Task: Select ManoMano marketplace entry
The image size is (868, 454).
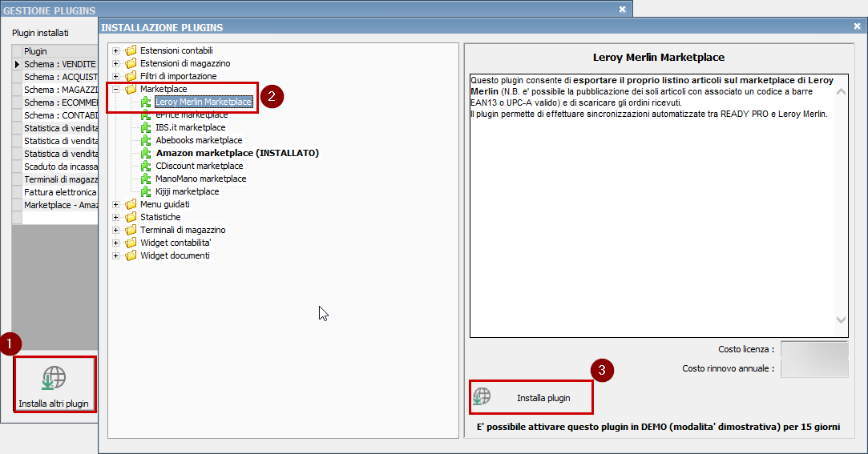Action: 201,179
